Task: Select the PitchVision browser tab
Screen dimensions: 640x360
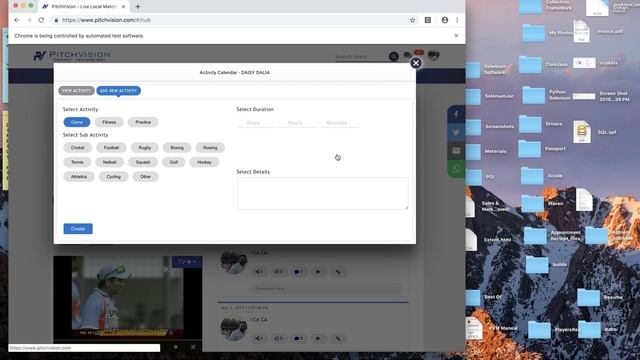Action: tap(84, 7)
